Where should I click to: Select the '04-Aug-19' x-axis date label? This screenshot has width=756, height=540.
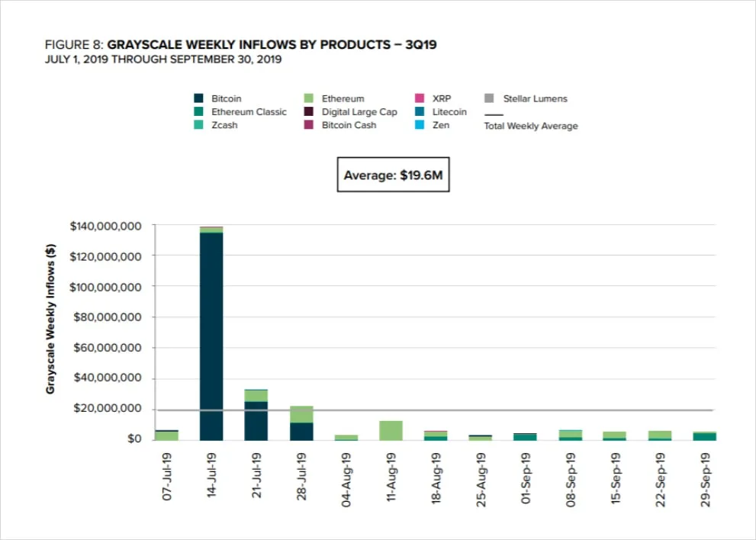click(346, 480)
